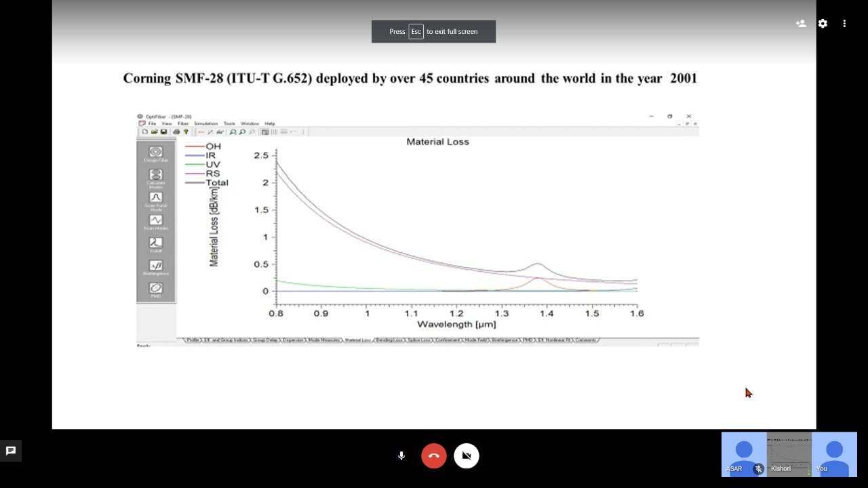Click the Print toolbar icon
The image size is (868, 488).
(176, 131)
